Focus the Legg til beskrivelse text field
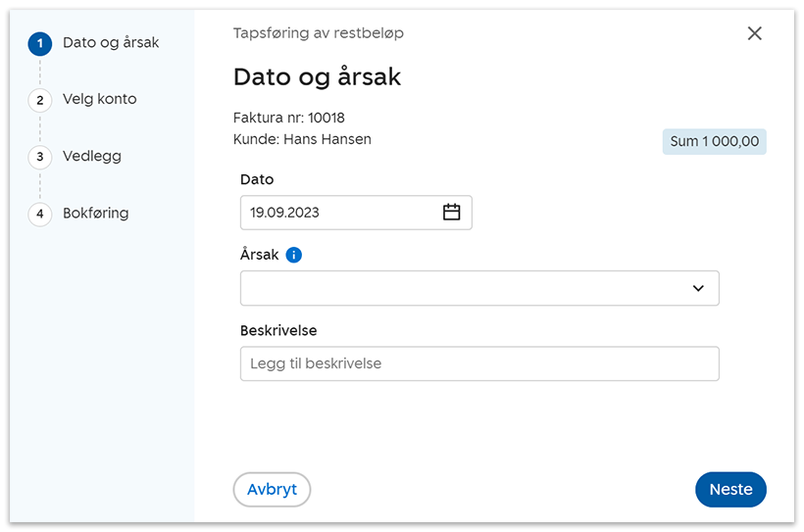 478,363
